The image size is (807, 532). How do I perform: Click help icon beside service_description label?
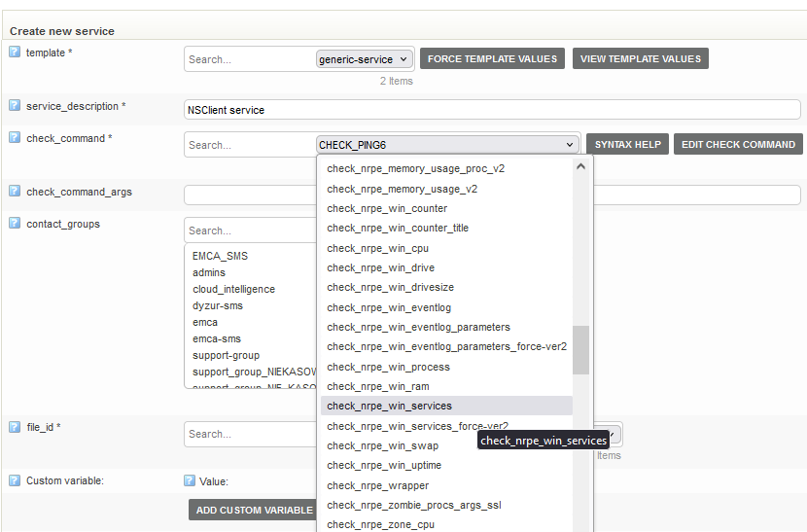click(15, 106)
